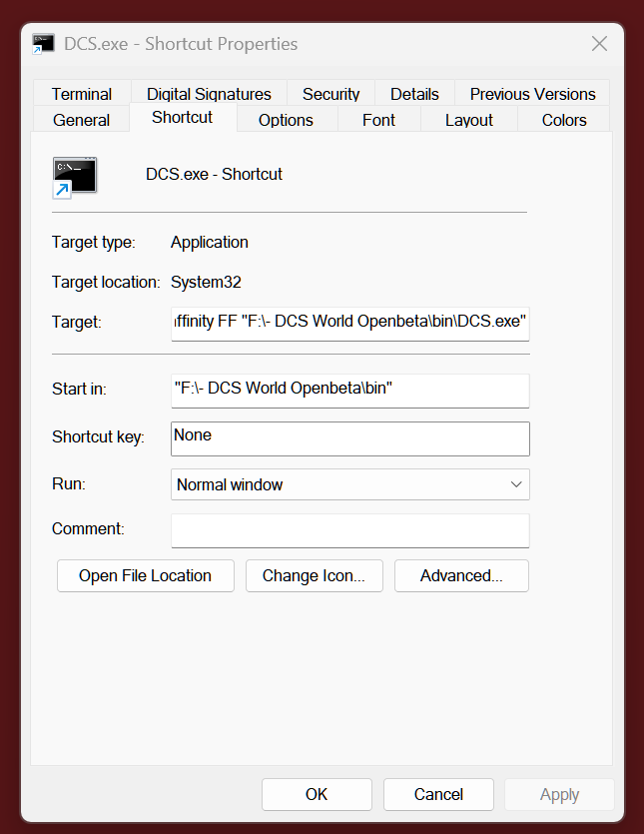Select the Shortcut tab
This screenshot has height=834, width=644.
(183, 117)
